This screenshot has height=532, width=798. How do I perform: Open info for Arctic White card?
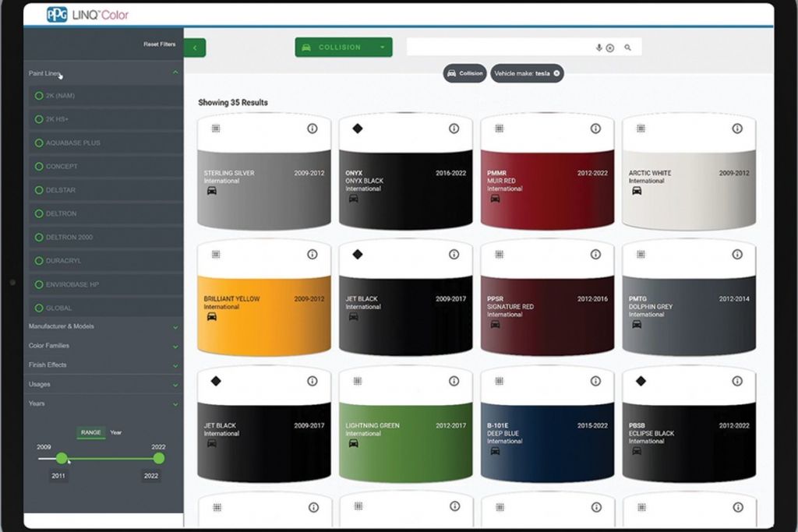pyautogui.click(x=737, y=129)
